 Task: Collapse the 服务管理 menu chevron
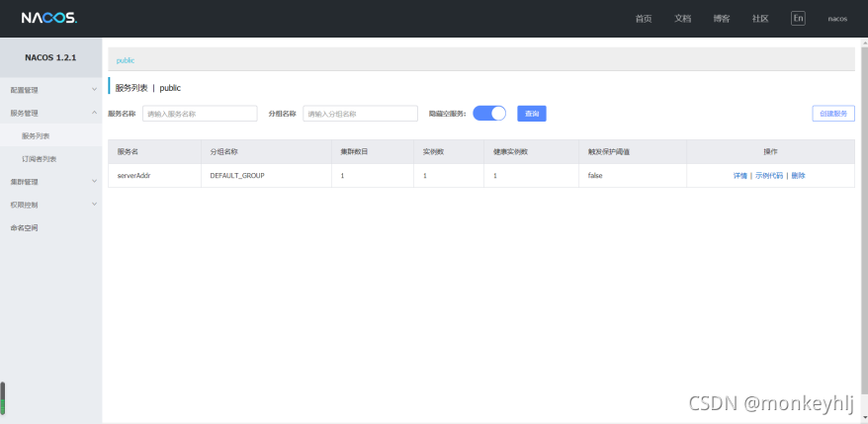tap(94, 113)
